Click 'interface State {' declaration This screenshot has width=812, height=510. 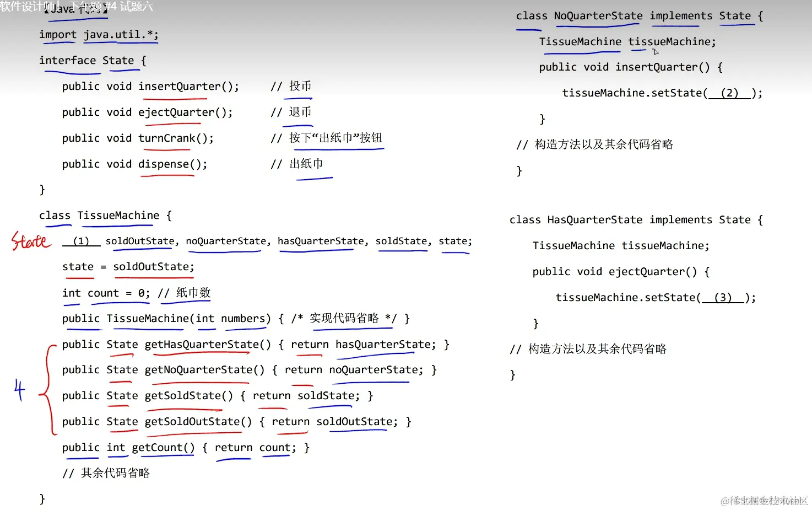tap(93, 61)
